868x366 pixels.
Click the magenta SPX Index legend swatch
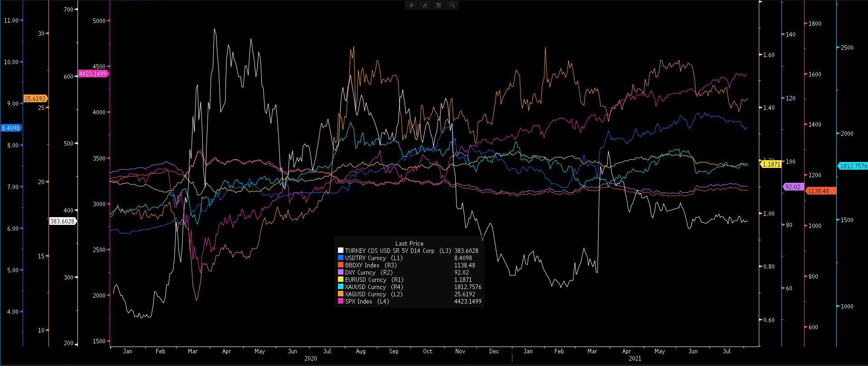[x=341, y=301]
